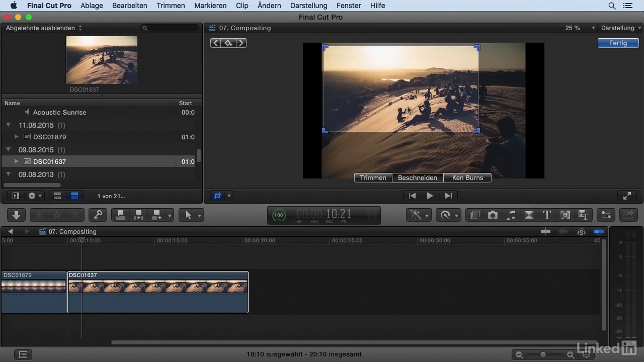644x362 pixels.
Task: Zoom in timeline with plus magnifier
Action: 571,355
